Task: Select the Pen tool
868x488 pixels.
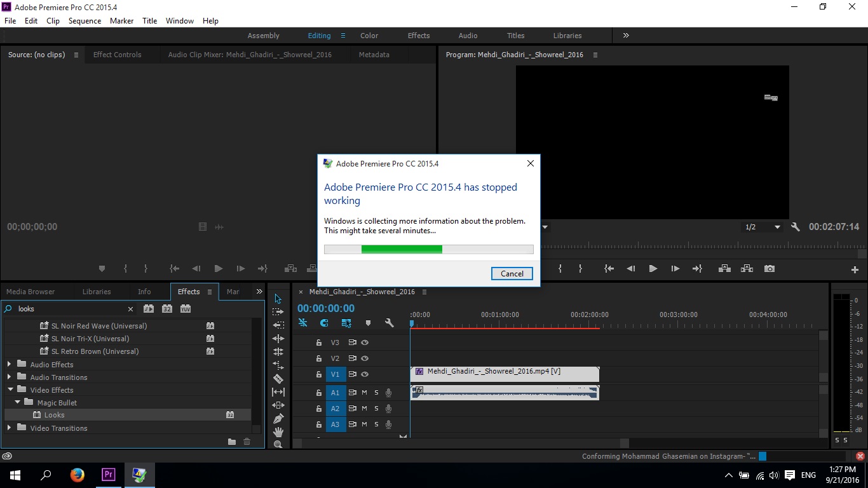Action: [x=278, y=419]
